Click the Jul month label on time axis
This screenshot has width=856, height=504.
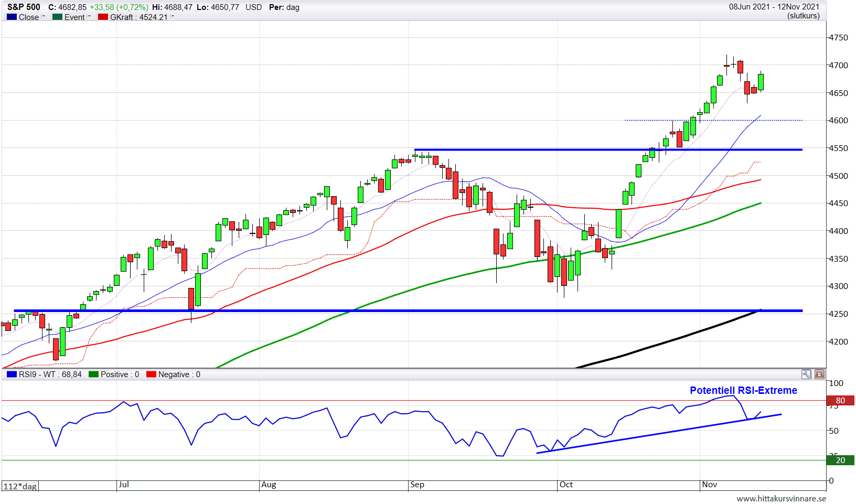[124, 485]
